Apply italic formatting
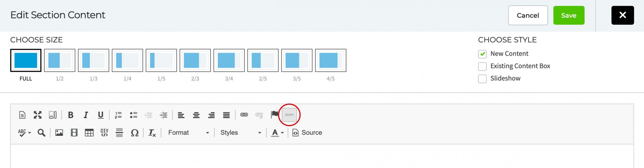The image size is (644, 168). [86, 115]
